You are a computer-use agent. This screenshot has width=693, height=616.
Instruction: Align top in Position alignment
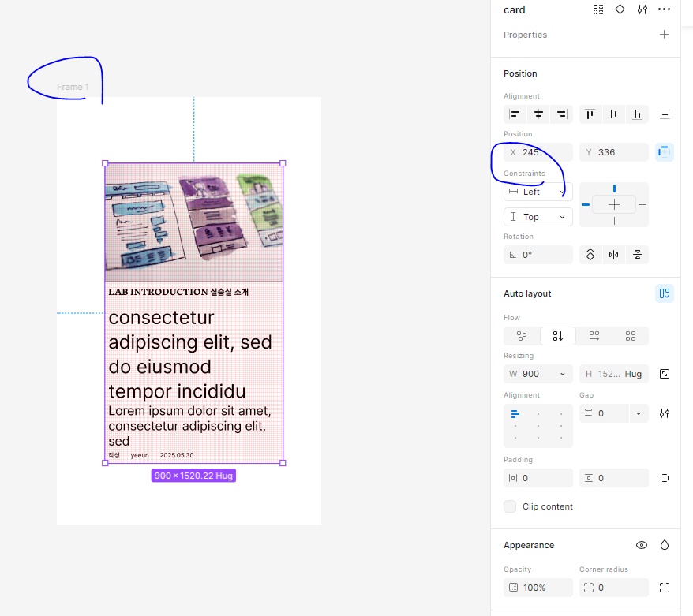click(x=590, y=114)
